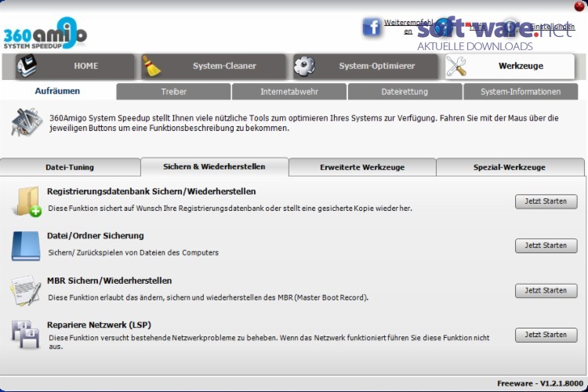Switch to the Treiber sub-tab
Screen dimensions: 588x392
pyautogui.click(x=173, y=92)
